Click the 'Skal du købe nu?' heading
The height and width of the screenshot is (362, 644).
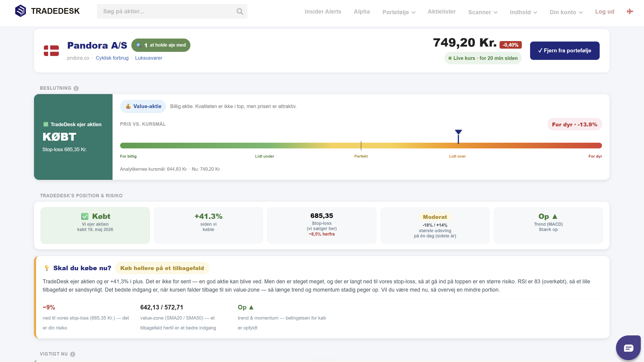(x=82, y=268)
